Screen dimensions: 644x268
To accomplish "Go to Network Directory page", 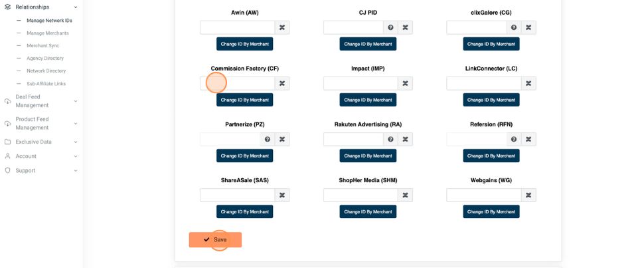I will [46, 70].
